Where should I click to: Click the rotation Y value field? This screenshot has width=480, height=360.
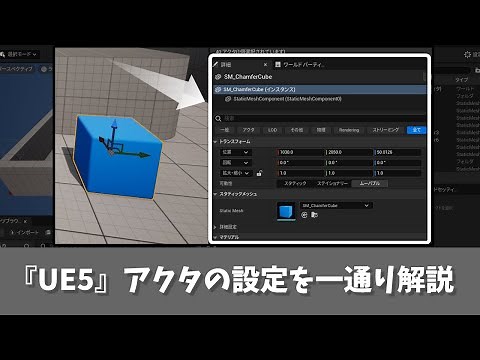pyautogui.click(x=349, y=163)
